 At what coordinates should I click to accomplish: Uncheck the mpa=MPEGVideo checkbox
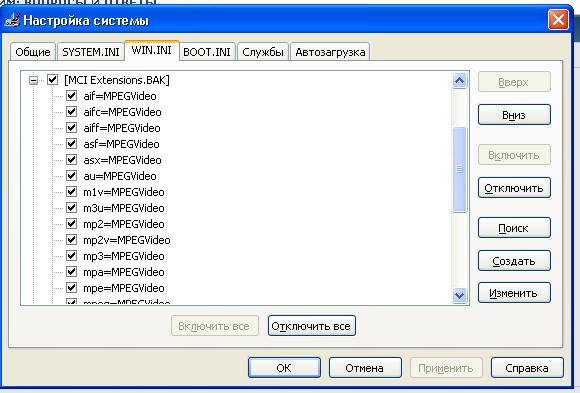pos(71,272)
